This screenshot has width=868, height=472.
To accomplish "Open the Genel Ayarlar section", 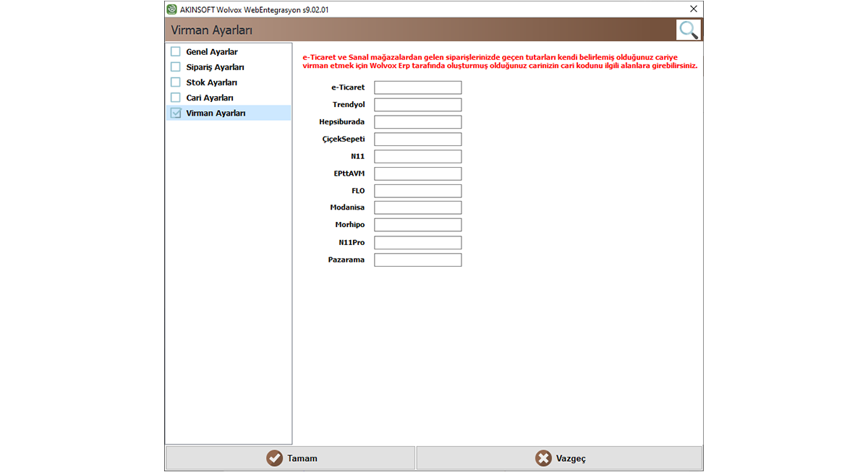I will [x=212, y=52].
